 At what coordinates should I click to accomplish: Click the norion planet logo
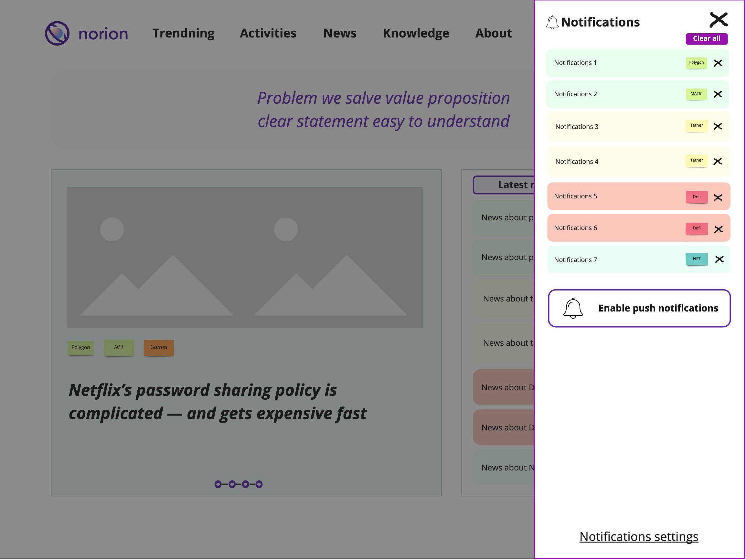pos(57,33)
